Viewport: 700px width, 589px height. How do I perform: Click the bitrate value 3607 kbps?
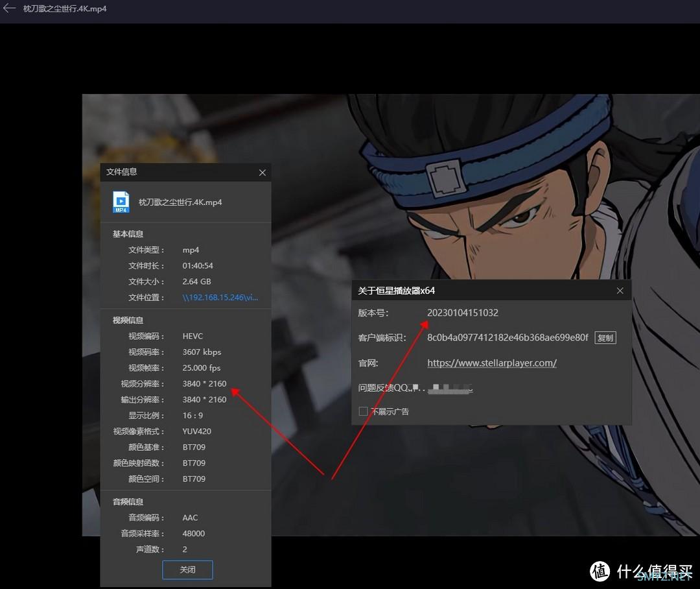click(202, 352)
